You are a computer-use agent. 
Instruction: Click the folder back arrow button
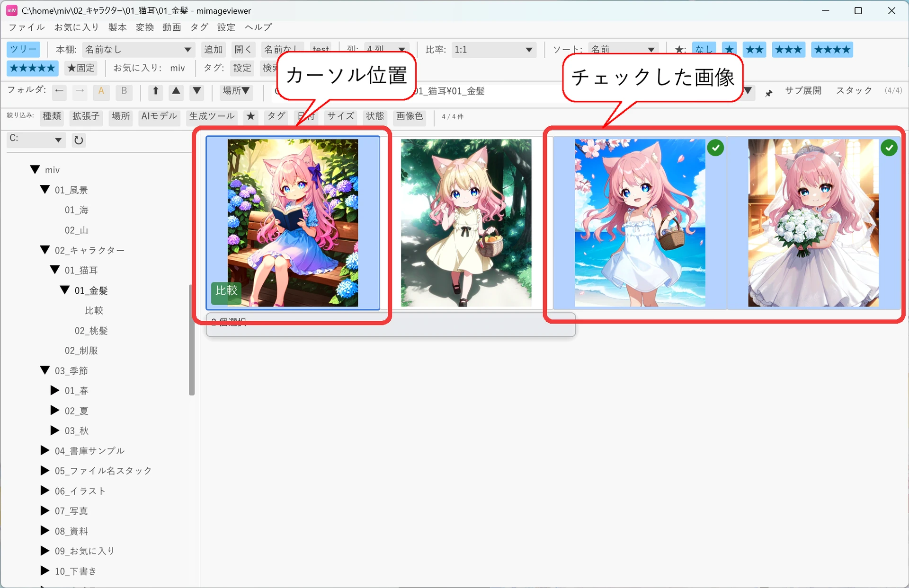pos(59,91)
